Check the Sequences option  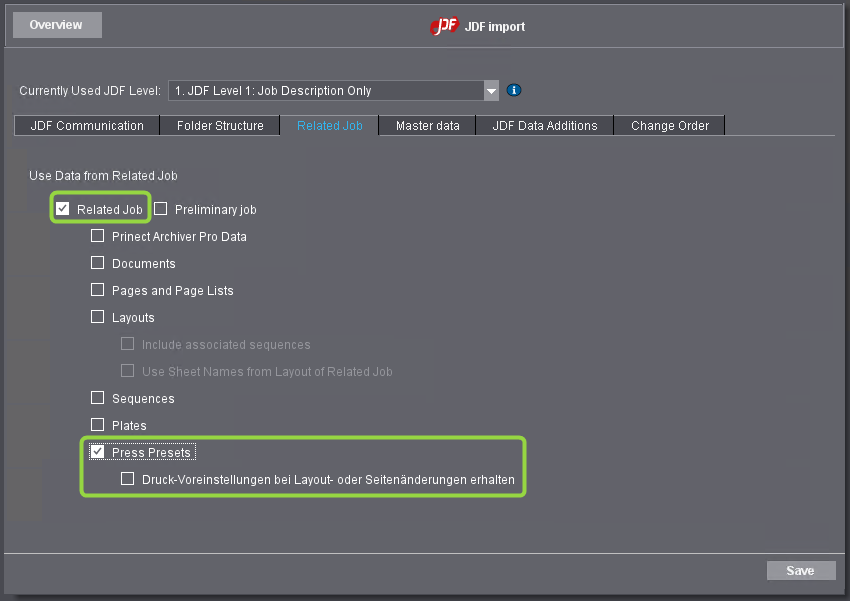click(97, 398)
